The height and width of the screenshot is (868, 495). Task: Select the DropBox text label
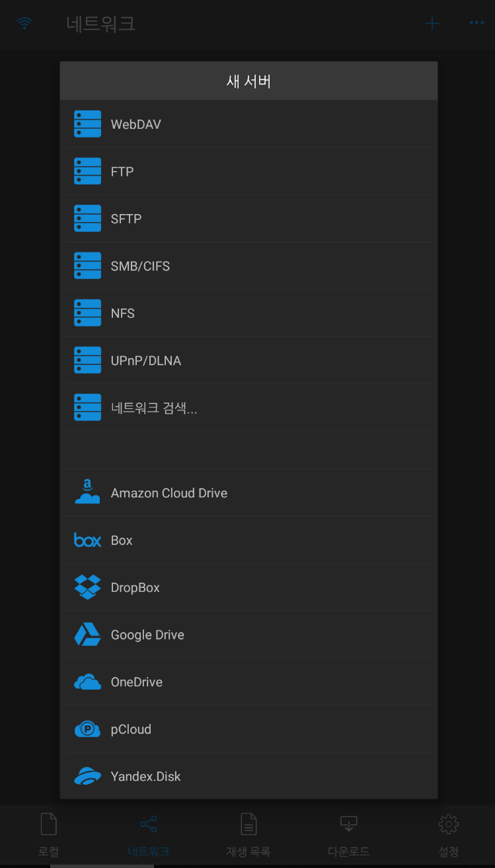[135, 588]
